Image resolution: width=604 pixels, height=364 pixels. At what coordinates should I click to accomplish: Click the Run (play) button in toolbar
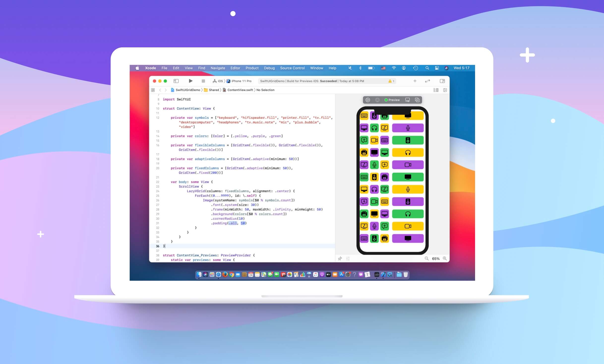click(x=190, y=81)
